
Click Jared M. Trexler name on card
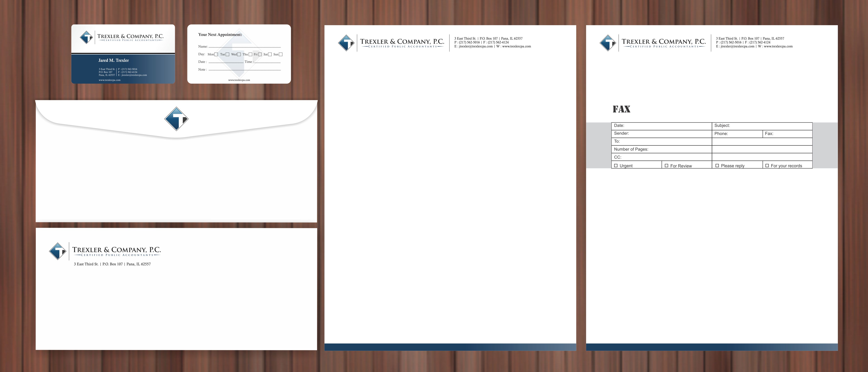114,61
